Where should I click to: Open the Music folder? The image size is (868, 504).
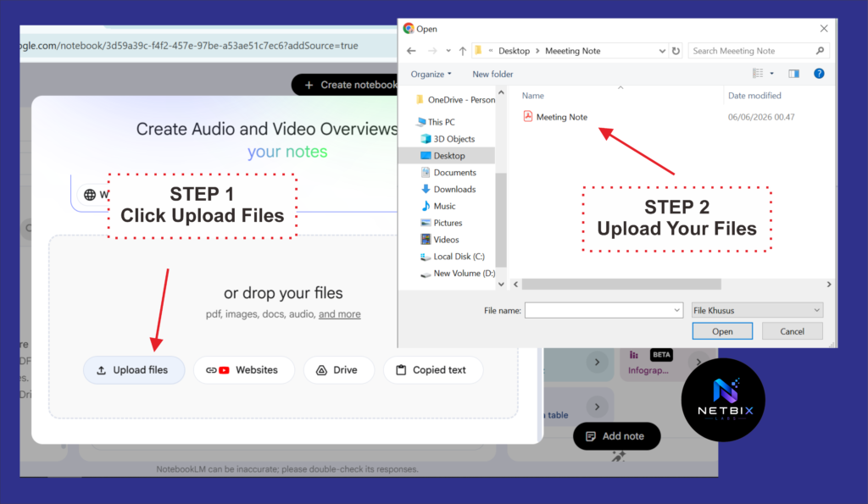438,207
